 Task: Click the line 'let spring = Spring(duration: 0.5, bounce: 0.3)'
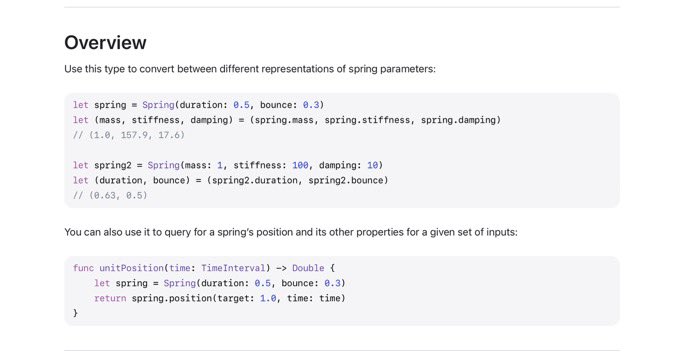click(x=198, y=105)
